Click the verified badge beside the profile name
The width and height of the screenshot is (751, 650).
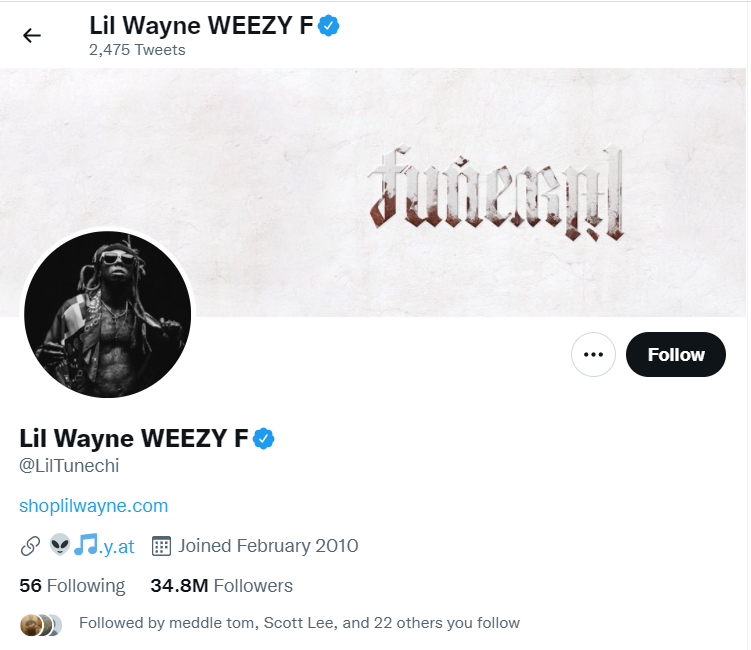click(x=263, y=438)
